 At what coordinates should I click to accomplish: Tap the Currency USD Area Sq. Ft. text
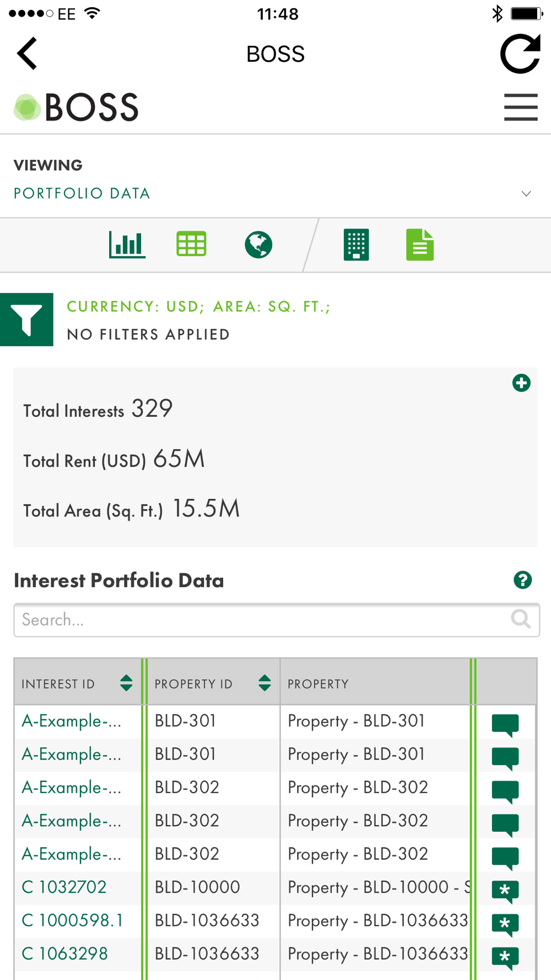click(198, 306)
